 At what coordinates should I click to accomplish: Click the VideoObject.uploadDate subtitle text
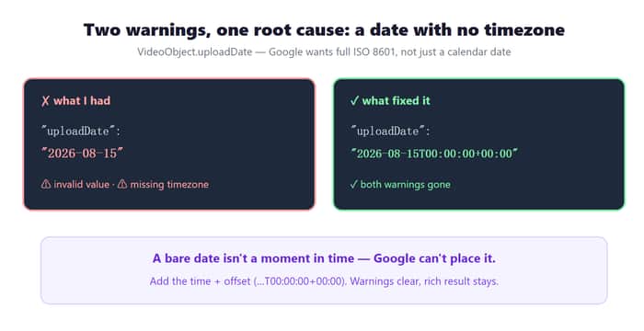(324, 52)
